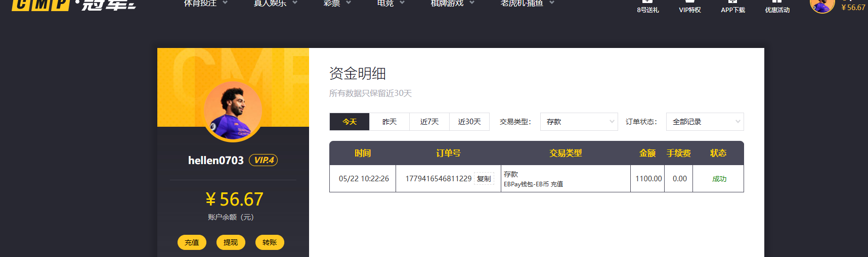Click the username hellen0703
Viewport: 868px width, 257px height.
[x=216, y=161]
